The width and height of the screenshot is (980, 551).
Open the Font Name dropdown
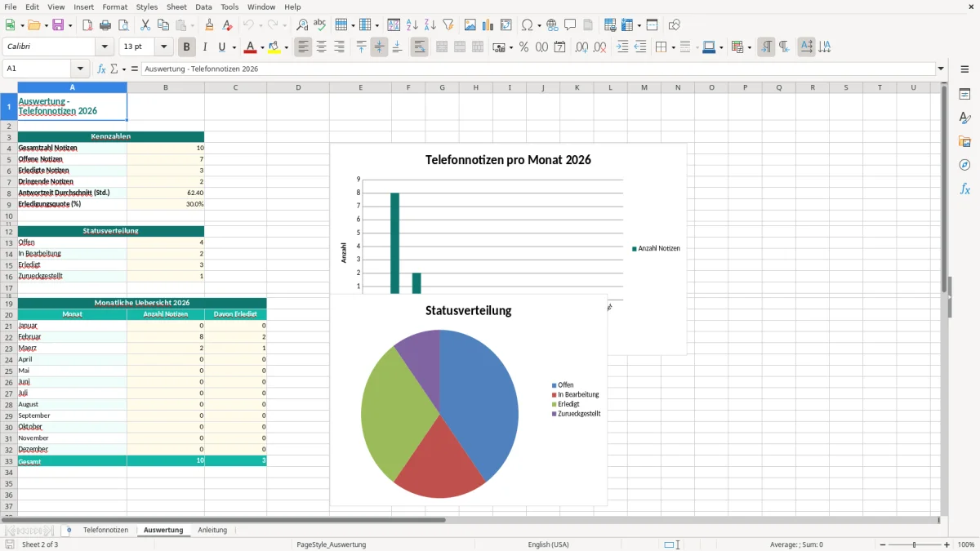(105, 47)
